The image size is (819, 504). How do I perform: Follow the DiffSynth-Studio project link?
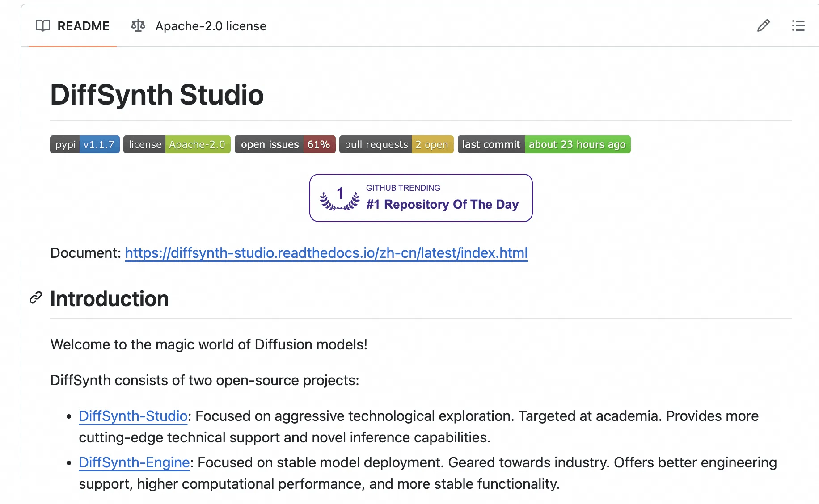pos(132,416)
